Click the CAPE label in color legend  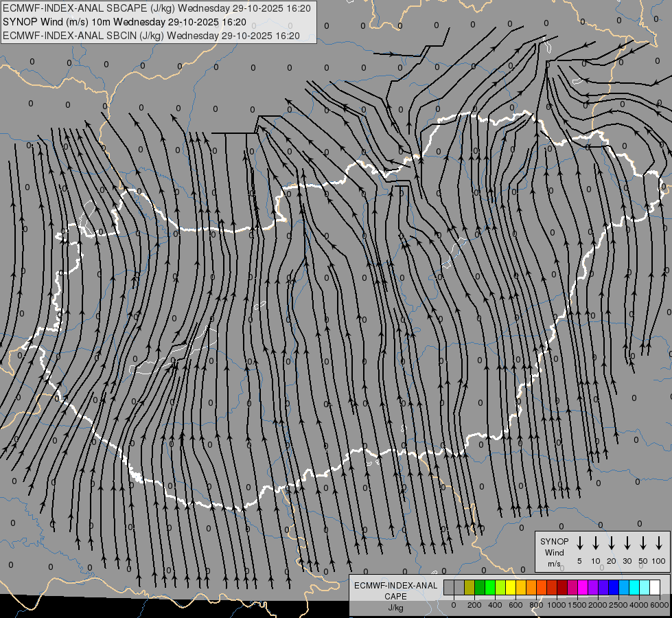tap(395, 597)
